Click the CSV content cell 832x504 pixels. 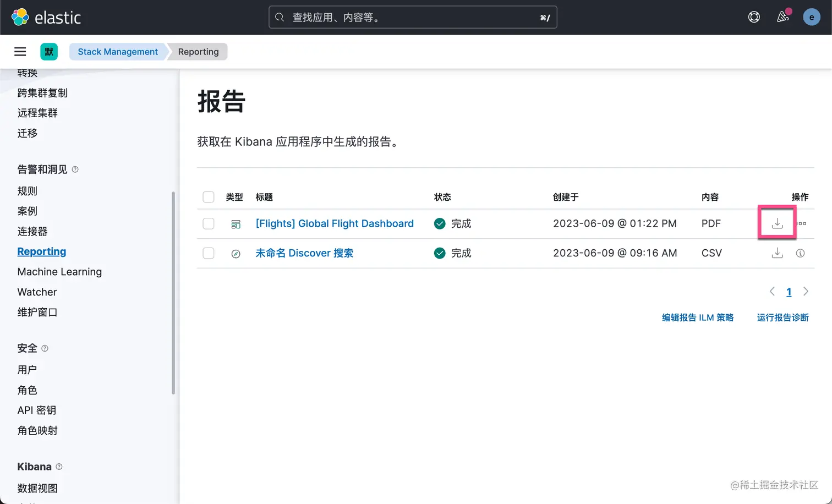711,253
